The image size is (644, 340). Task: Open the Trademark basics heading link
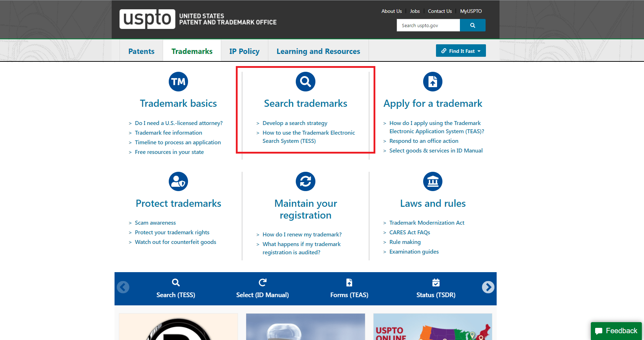[x=178, y=104]
